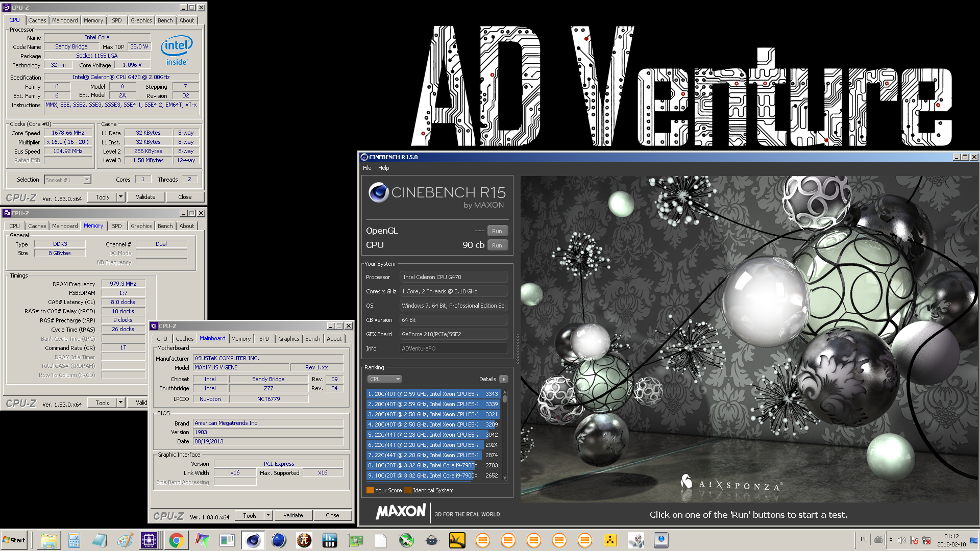Screen dimensions: 980x551
Task: Run the CPU test in Cinebench
Action: pyautogui.click(x=497, y=245)
